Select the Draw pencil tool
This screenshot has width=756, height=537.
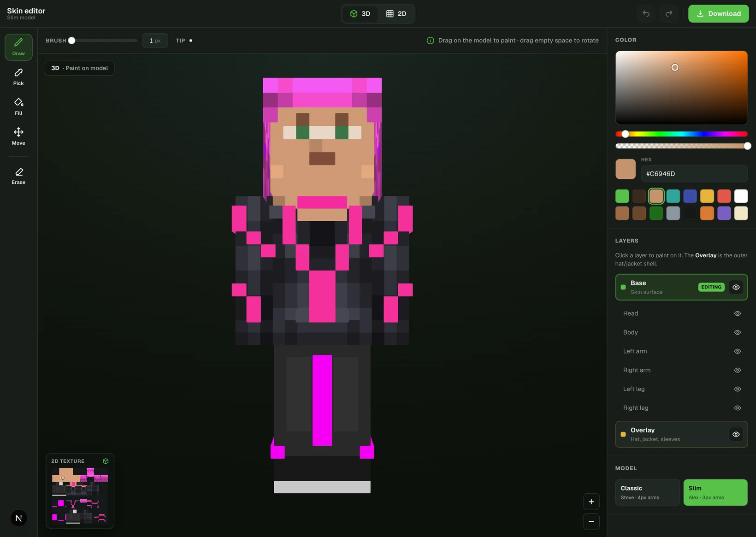pyautogui.click(x=18, y=47)
